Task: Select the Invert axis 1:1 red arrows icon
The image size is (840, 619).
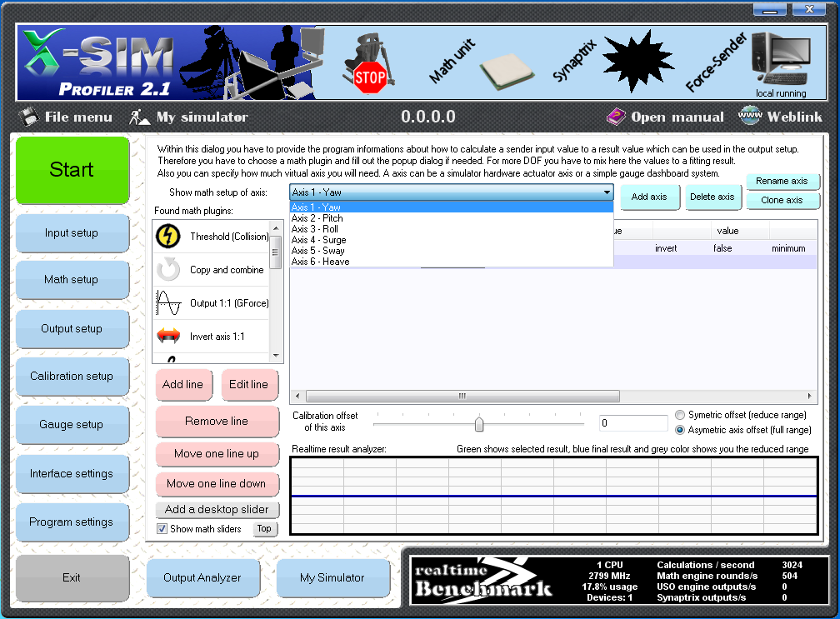Action: [x=168, y=336]
